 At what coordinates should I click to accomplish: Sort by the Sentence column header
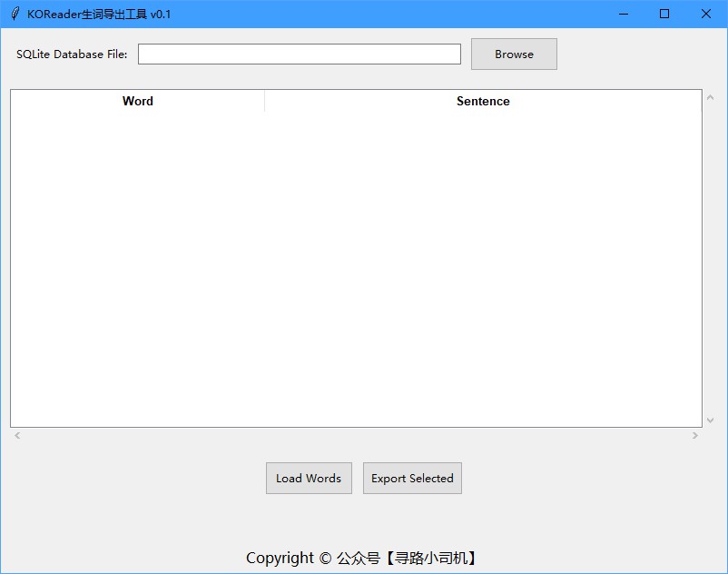483,101
